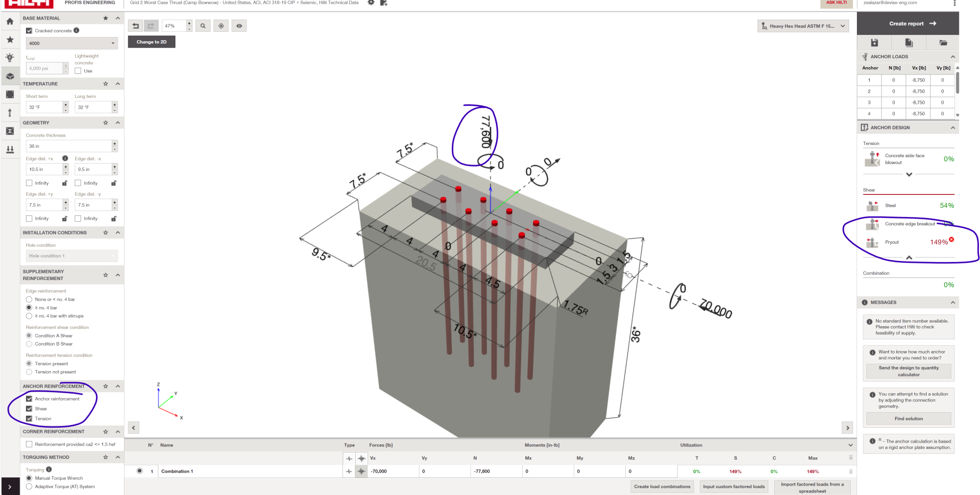
Task: Click the Change to 2D button
Action: click(x=151, y=42)
